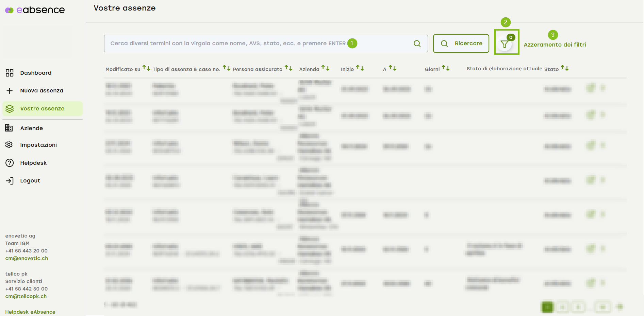Sort the A end date column
This screenshot has width=644, height=316.
point(393,68)
